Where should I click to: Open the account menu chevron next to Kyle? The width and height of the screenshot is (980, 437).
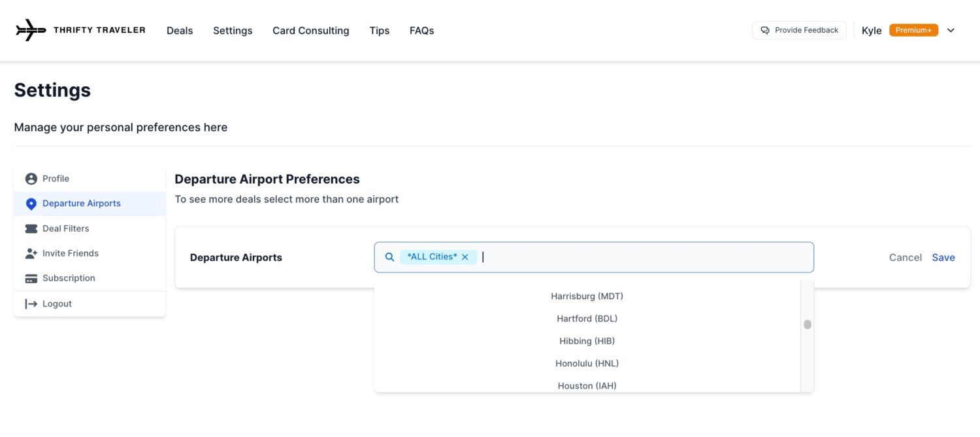[951, 30]
